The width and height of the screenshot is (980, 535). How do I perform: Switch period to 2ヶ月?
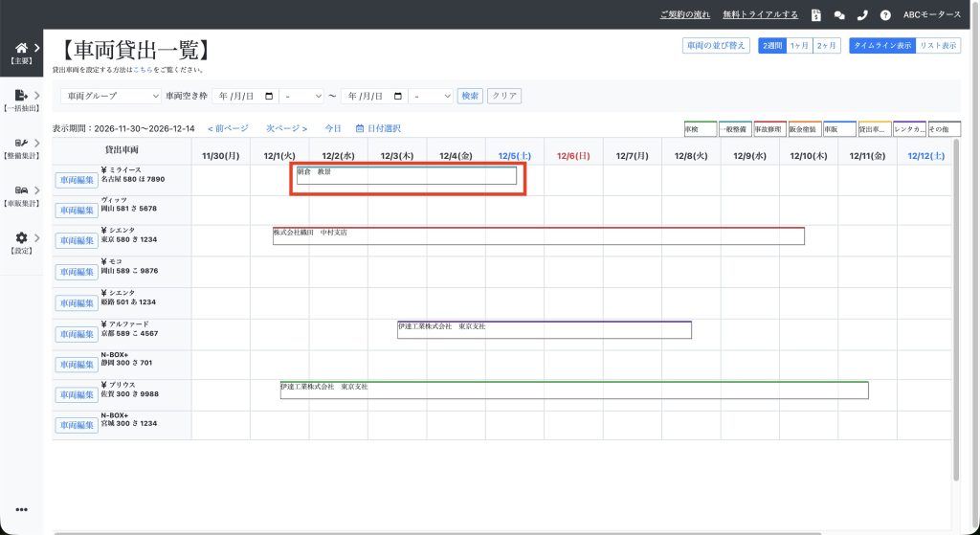click(827, 46)
